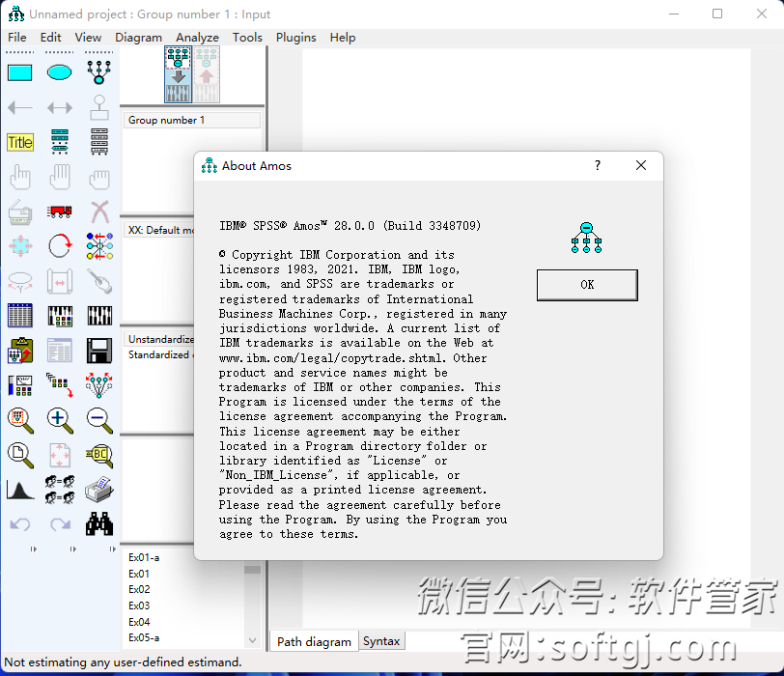Select the draw latent variable indicator tool
The height and width of the screenshot is (676, 784).
point(99,72)
